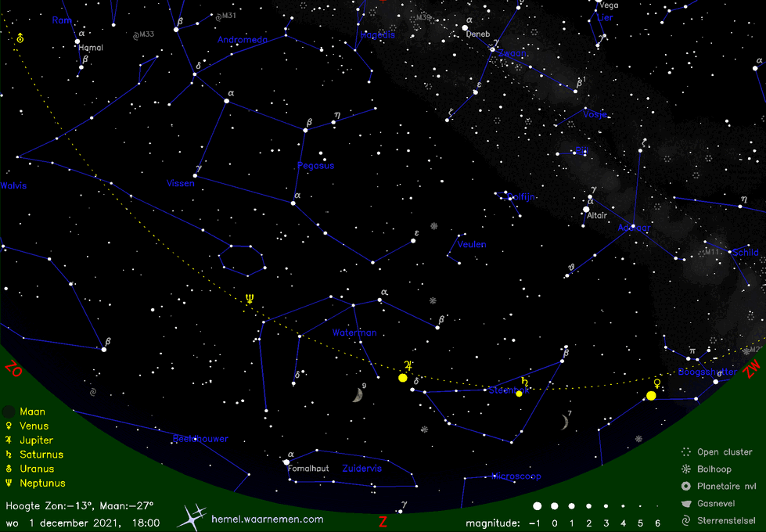Click the crescent moon labeled 7
766x532 pixels.
click(564, 422)
